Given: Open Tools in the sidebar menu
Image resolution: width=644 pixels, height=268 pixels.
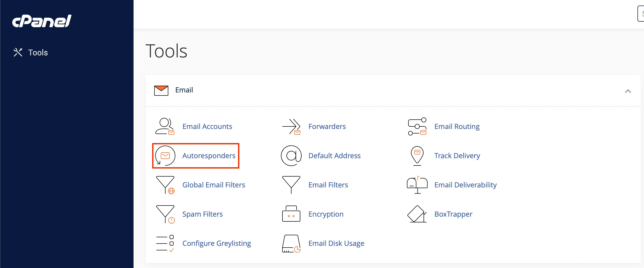Looking at the screenshot, I should tap(38, 52).
